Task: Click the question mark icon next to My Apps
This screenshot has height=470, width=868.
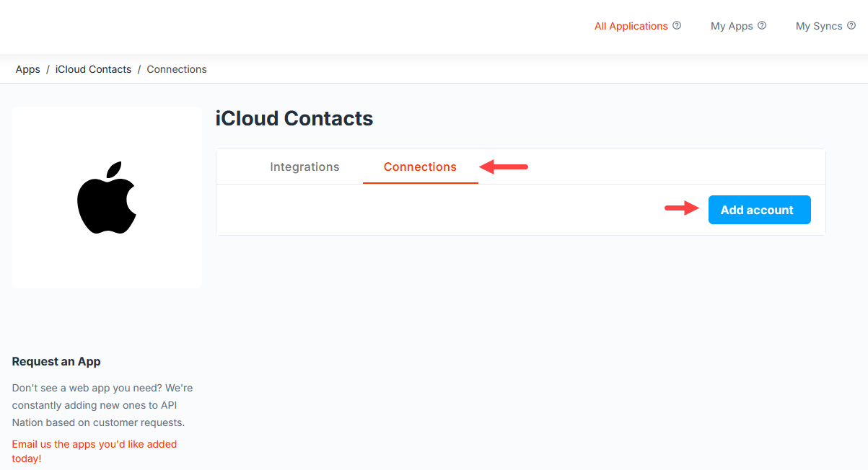Action: pos(762,25)
